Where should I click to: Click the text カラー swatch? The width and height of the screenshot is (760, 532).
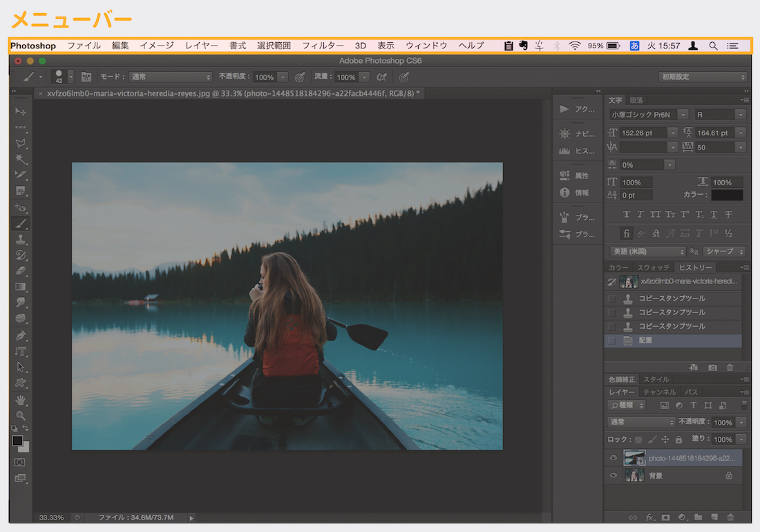727,196
